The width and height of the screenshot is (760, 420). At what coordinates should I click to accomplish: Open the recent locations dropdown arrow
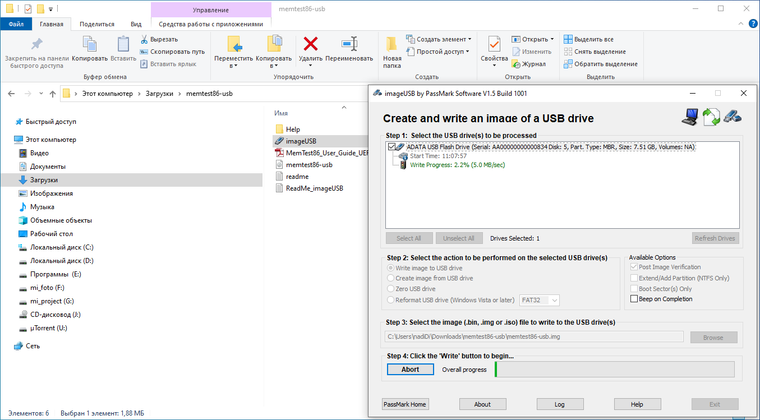pos(41,93)
